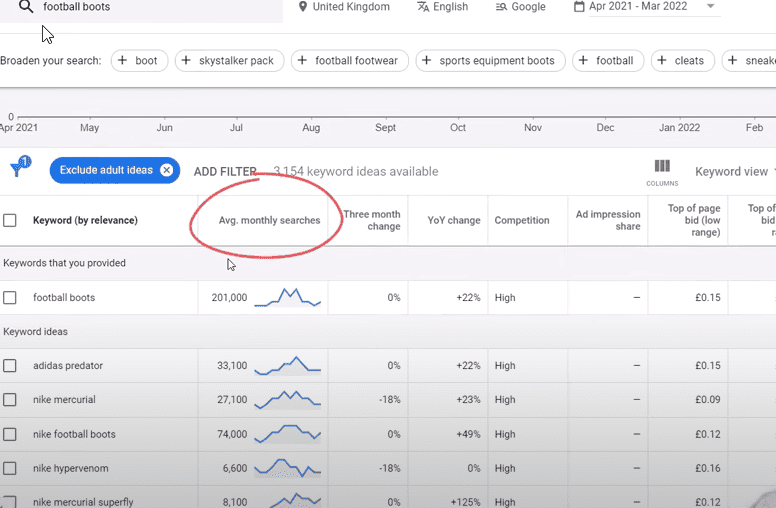Click the 74,000 monthly searches value
The image size is (776, 508).
(x=232, y=434)
